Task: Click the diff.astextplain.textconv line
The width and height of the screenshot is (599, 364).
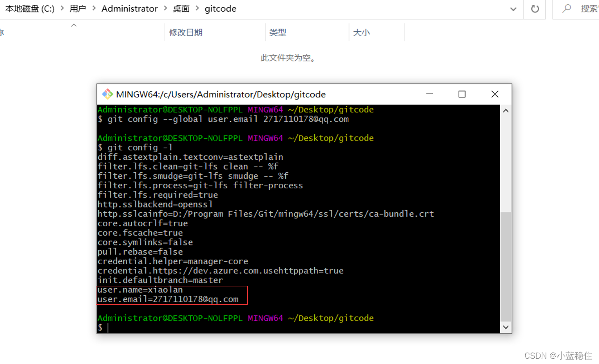Action: click(191, 157)
